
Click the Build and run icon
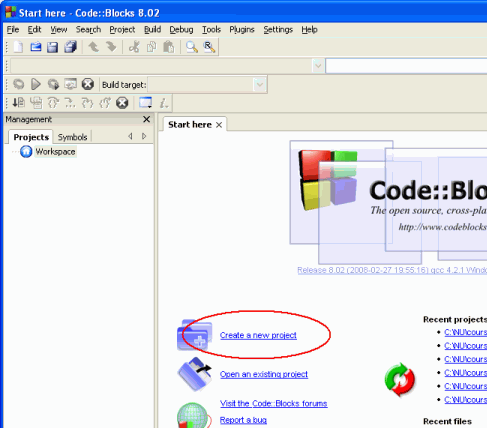pyautogui.click(x=53, y=84)
